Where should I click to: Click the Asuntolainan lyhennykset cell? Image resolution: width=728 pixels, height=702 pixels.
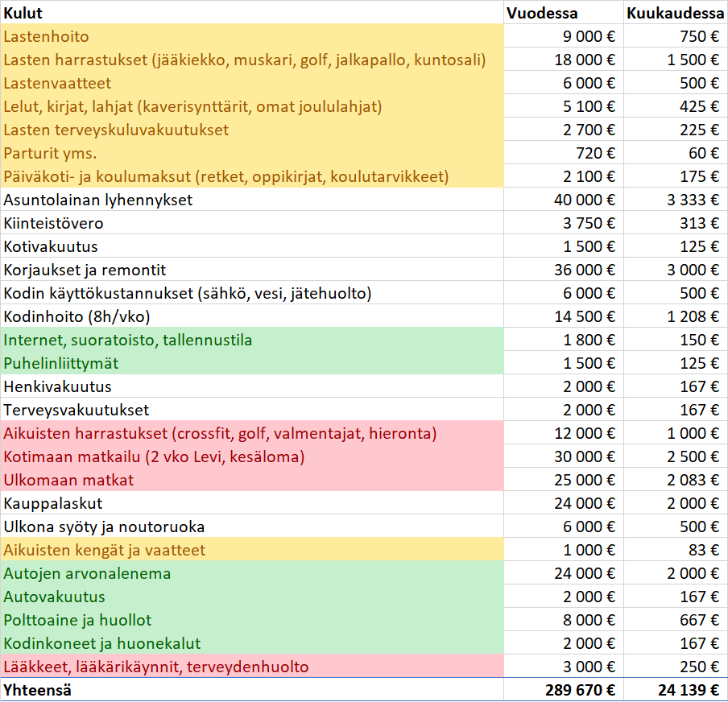(98, 200)
